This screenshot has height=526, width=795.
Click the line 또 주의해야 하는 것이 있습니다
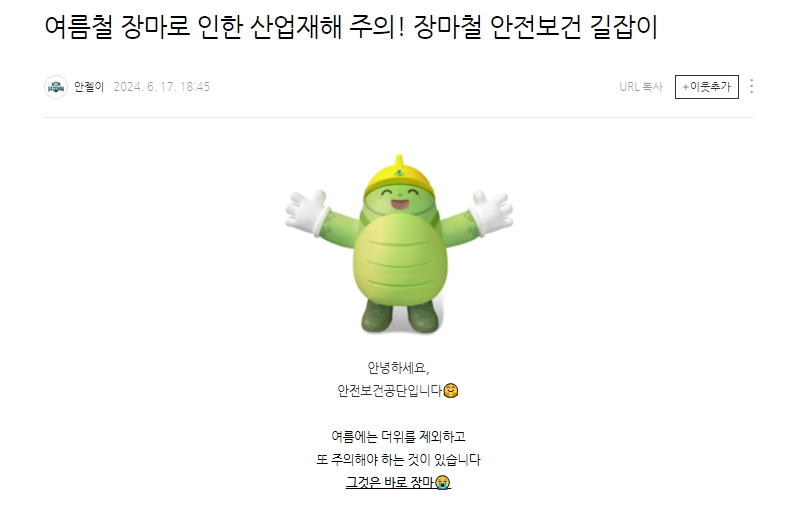click(x=399, y=460)
